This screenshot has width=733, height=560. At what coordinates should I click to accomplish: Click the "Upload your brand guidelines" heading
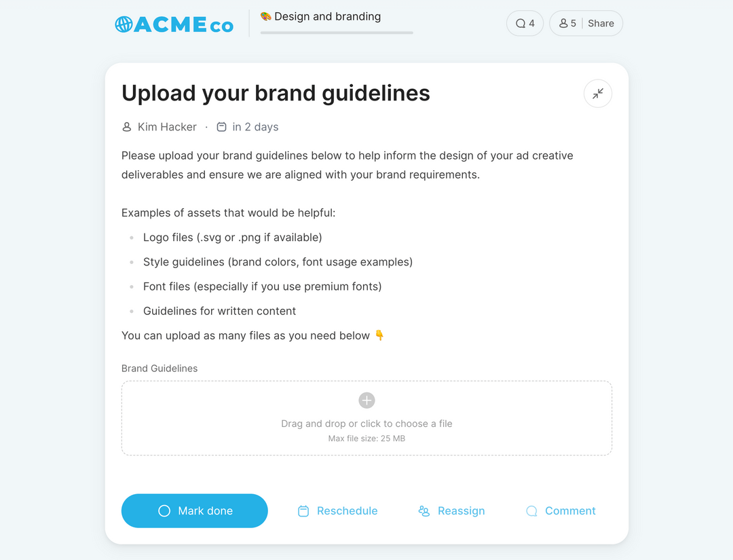pyautogui.click(x=276, y=93)
